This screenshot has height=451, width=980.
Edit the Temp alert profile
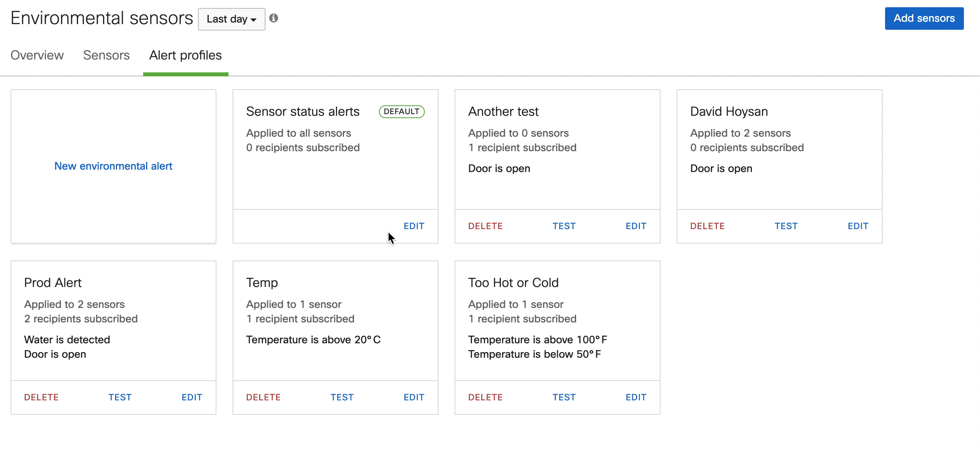pyautogui.click(x=414, y=397)
